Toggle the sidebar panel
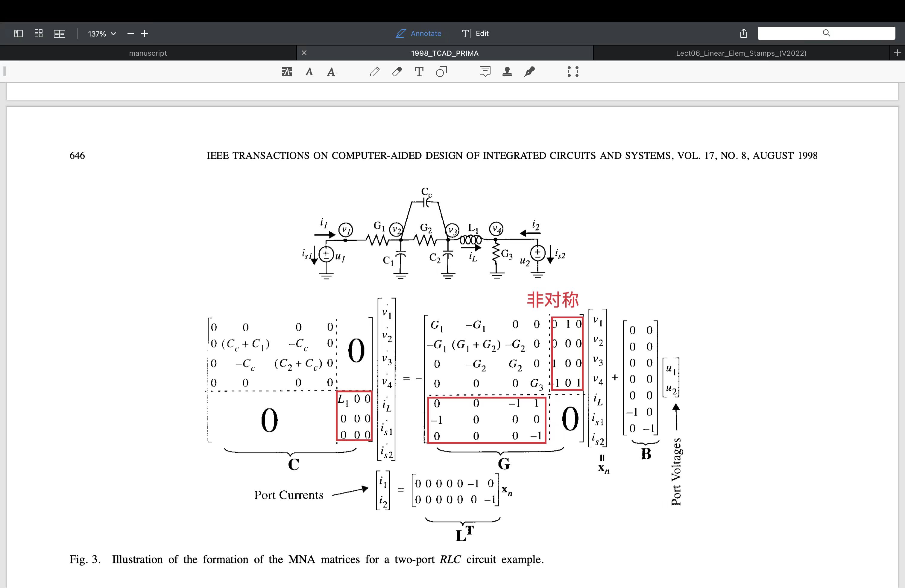The image size is (905, 588). (x=18, y=34)
